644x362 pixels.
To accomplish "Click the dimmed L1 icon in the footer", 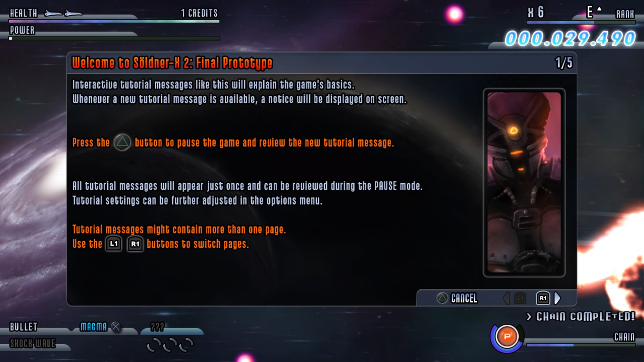I will [520, 298].
